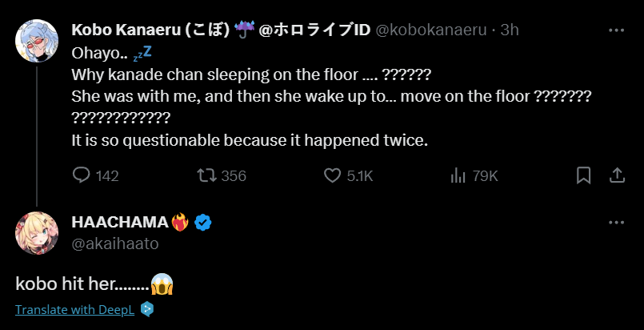Click the HAACHAMA display name
This screenshot has height=330, width=644.
(x=119, y=222)
